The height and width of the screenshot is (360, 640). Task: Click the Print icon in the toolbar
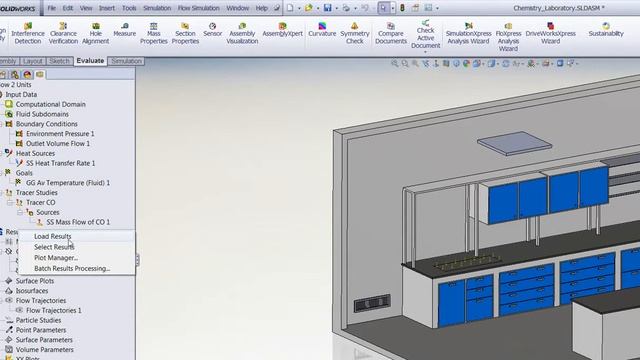(346, 8)
